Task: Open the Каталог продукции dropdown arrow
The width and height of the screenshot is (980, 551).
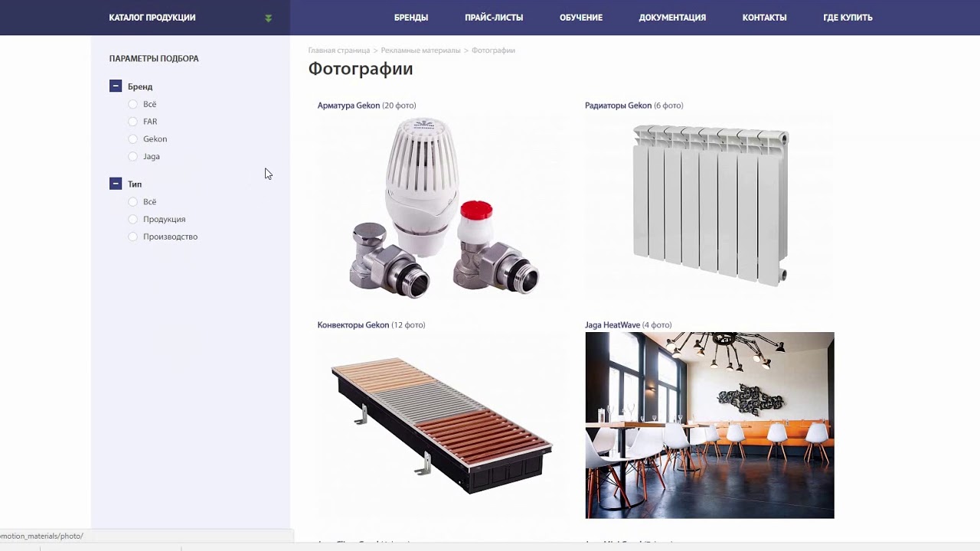Action: [x=268, y=18]
